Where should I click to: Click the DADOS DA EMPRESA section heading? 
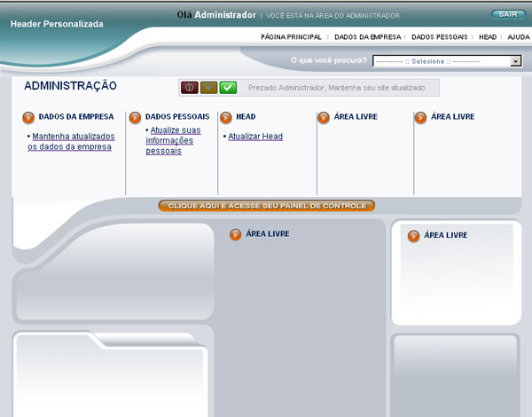click(x=76, y=116)
